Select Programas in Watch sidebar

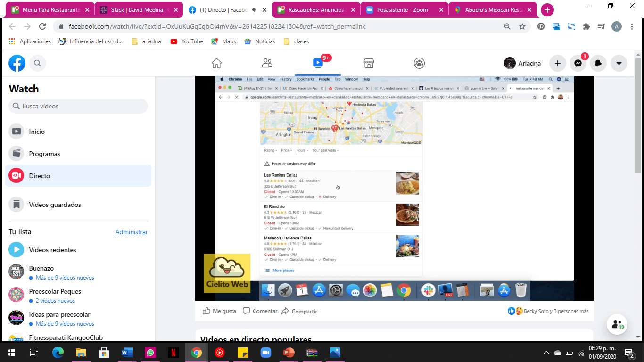pos(78,154)
